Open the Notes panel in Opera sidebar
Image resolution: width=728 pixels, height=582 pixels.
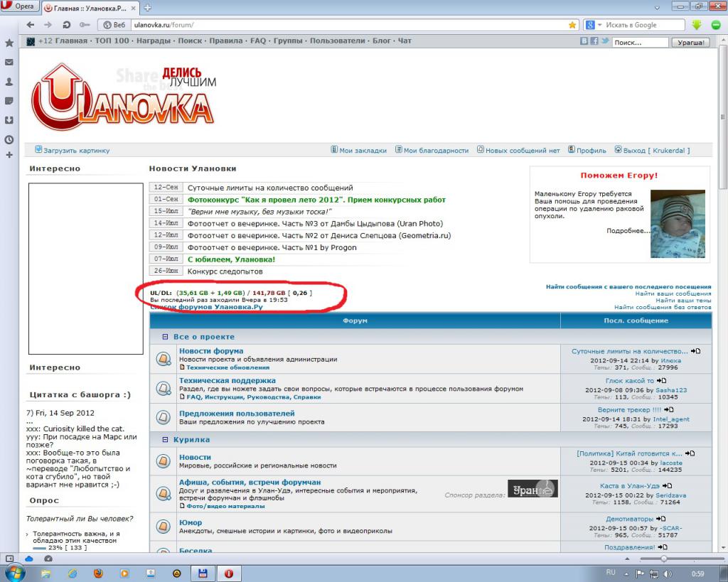9,101
